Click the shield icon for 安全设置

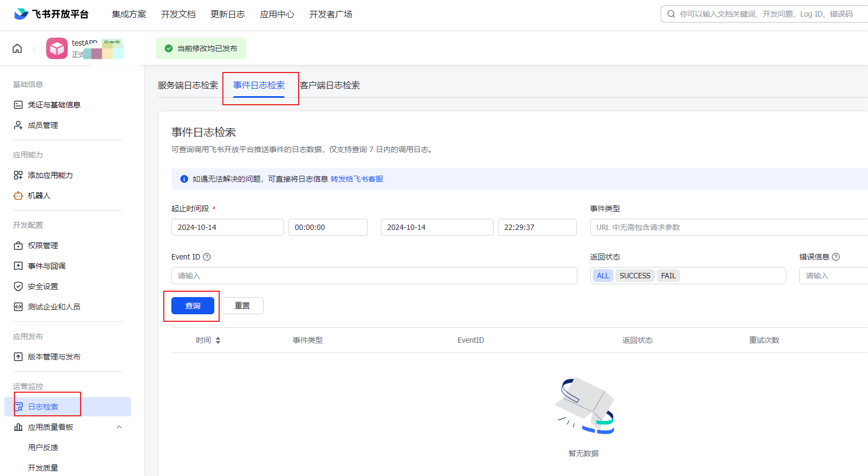click(18, 286)
